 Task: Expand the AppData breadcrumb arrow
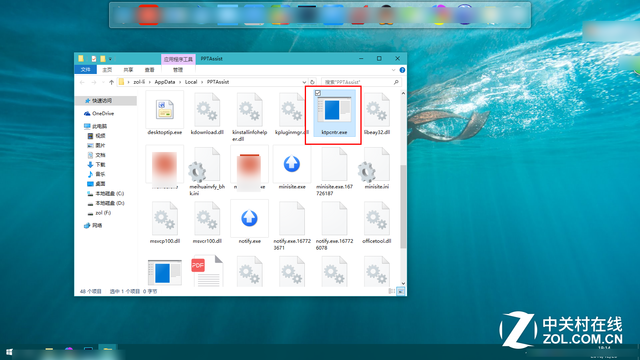coord(180,82)
